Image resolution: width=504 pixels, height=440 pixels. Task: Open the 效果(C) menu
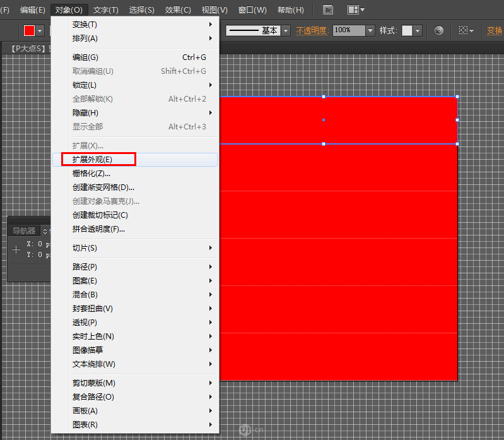coord(178,10)
